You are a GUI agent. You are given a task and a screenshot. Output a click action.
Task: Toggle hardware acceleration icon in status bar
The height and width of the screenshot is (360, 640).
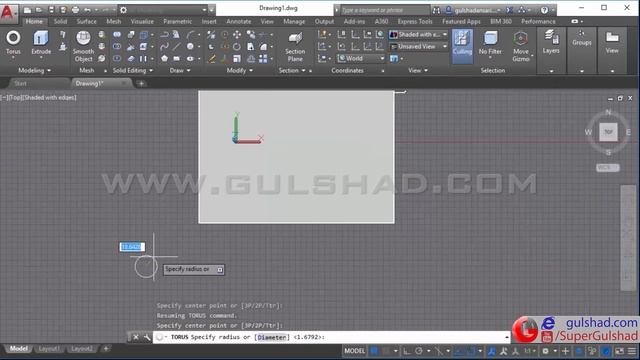click(606, 351)
